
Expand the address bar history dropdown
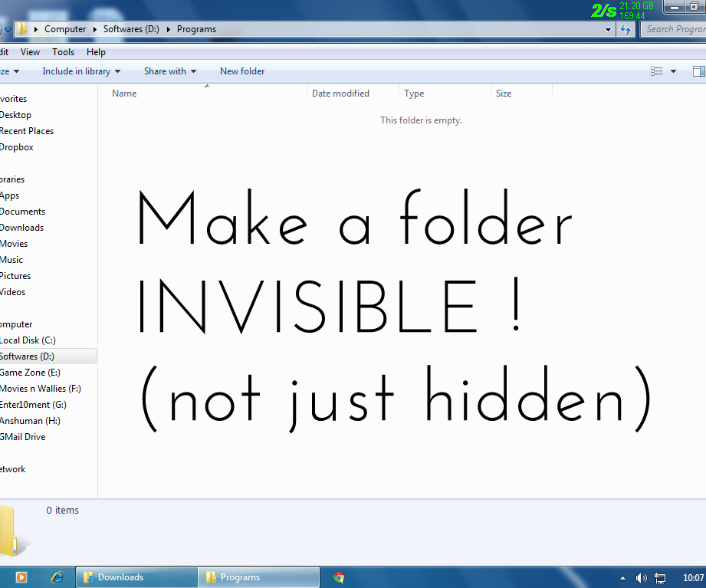coord(608,28)
